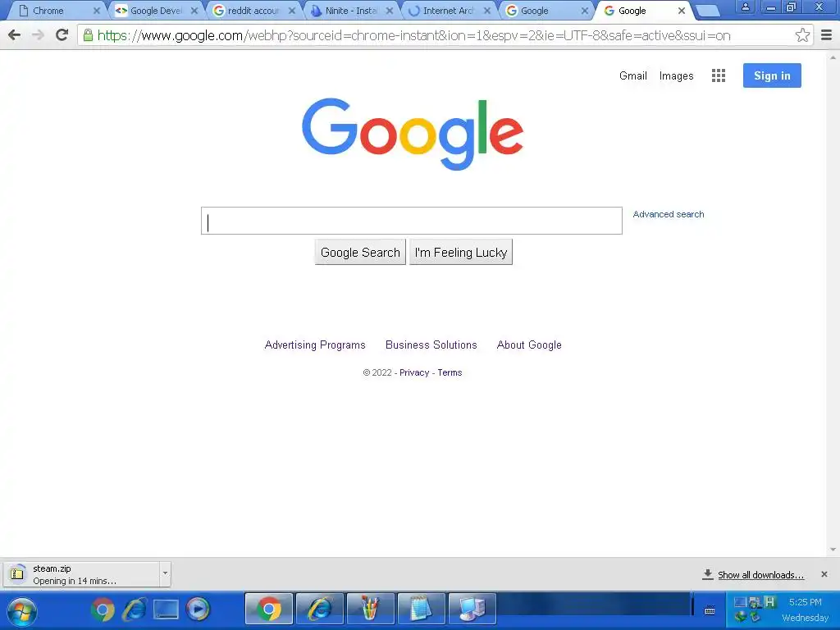Click the Google logo
This screenshot has height=630, width=840.
click(x=413, y=134)
